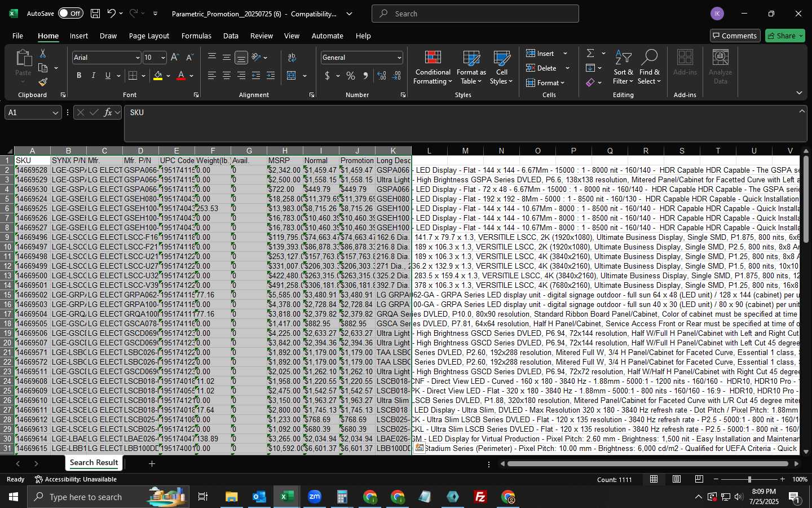Open Find & Select dropdown
This screenshot has width=812, height=508.
(649, 67)
